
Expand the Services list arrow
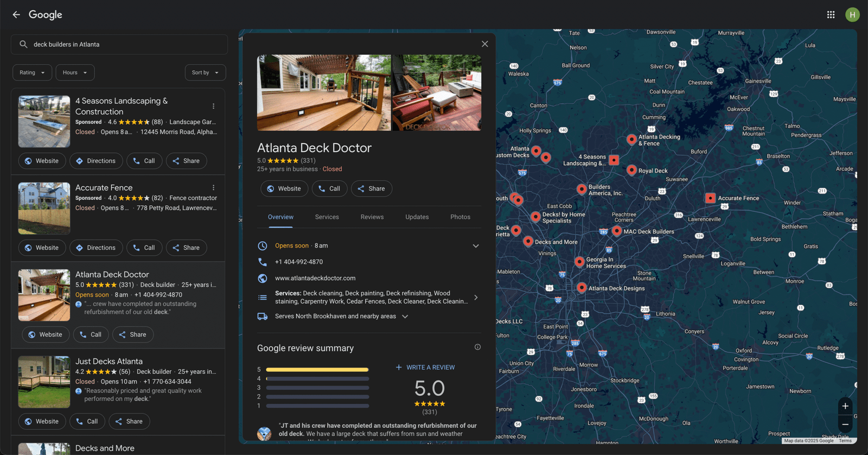pos(476,298)
